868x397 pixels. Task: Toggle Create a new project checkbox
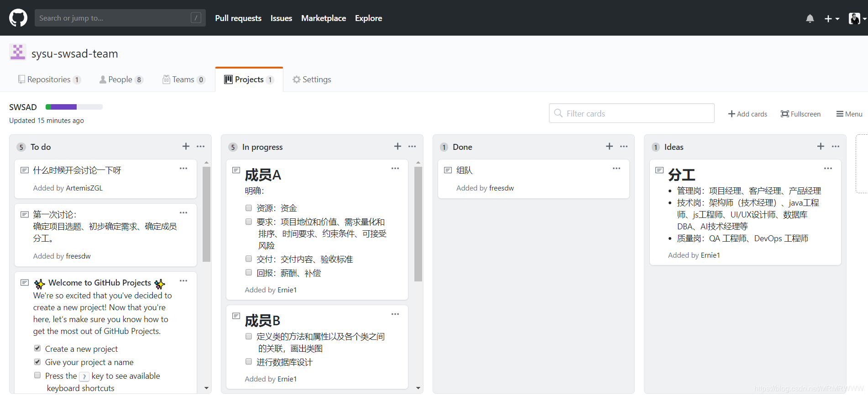(x=37, y=348)
